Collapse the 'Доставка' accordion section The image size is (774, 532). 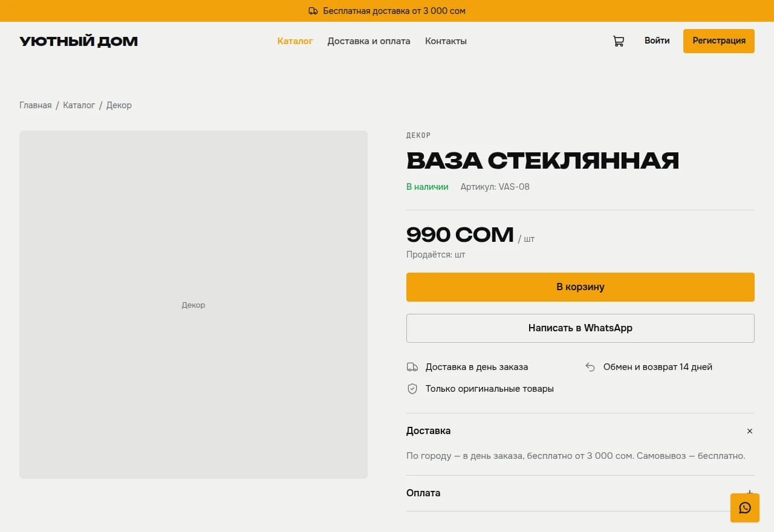[580, 431]
